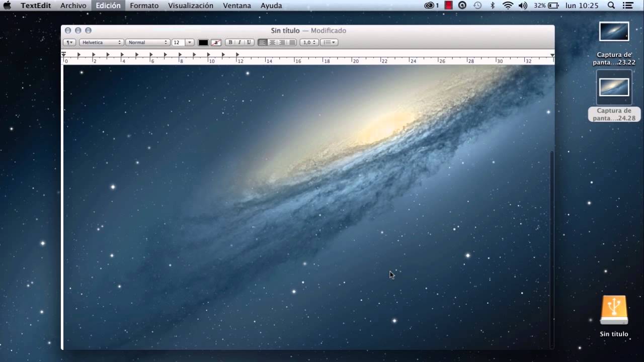Click the right margin marker on the ruler

click(x=552, y=55)
